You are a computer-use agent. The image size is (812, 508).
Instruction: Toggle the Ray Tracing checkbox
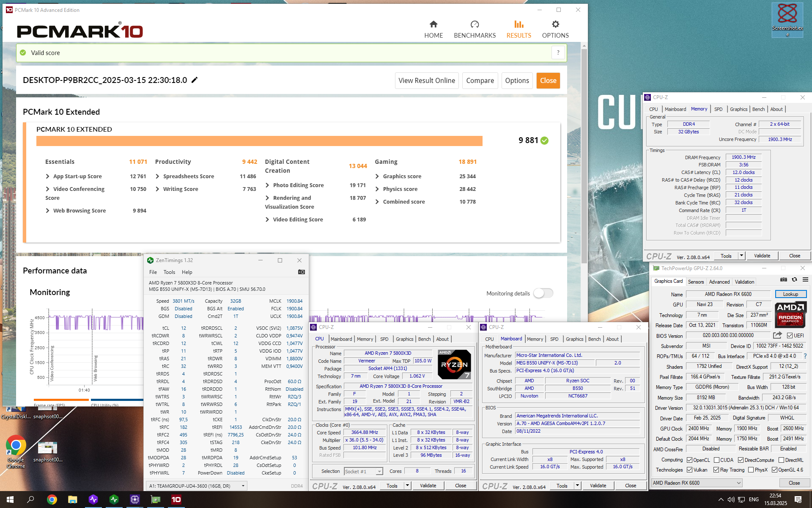(716, 469)
